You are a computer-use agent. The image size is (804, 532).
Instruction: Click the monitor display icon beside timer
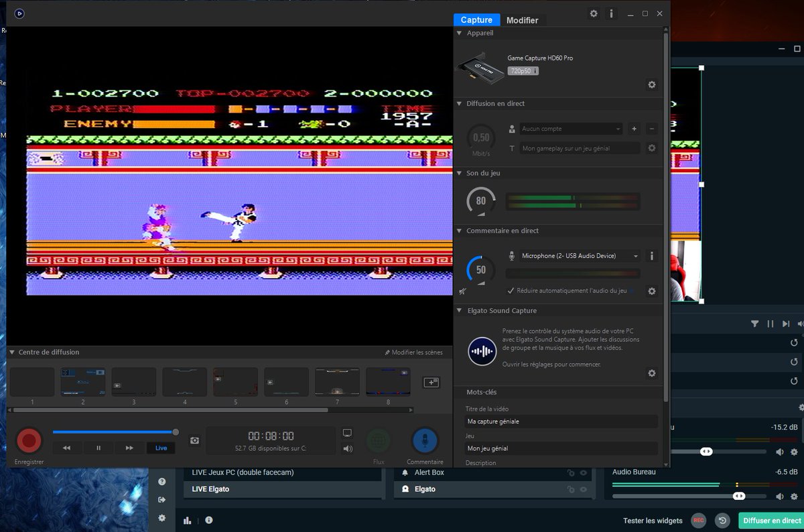[347, 433]
